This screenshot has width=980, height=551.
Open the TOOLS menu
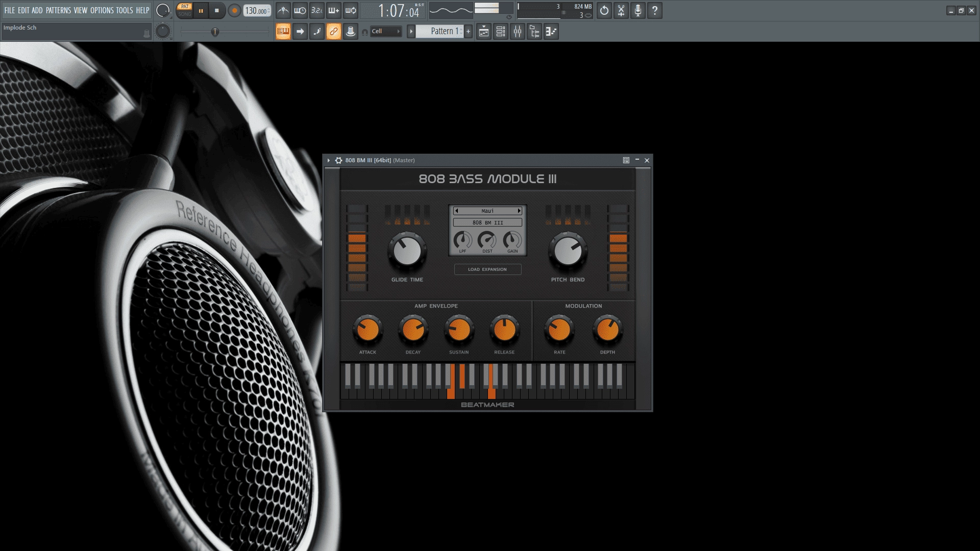[125, 10]
